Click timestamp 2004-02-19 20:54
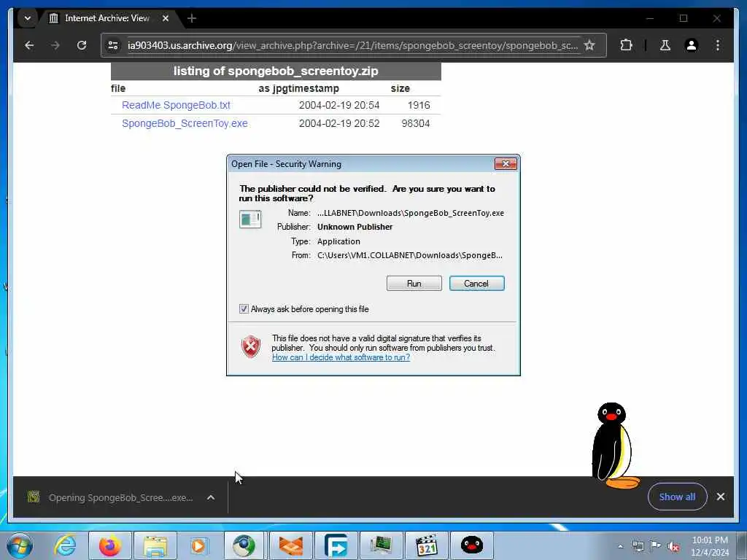Viewport: 747px width, 560px height. tap(339, 105)
